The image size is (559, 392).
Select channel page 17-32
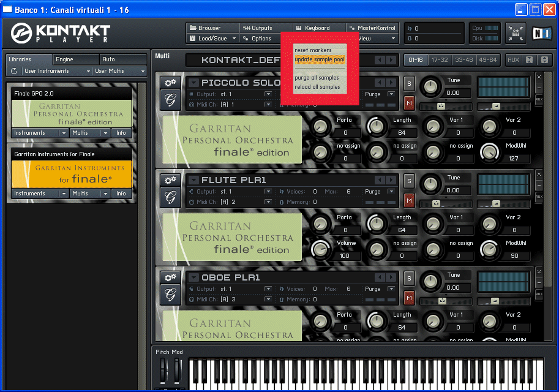440,60
